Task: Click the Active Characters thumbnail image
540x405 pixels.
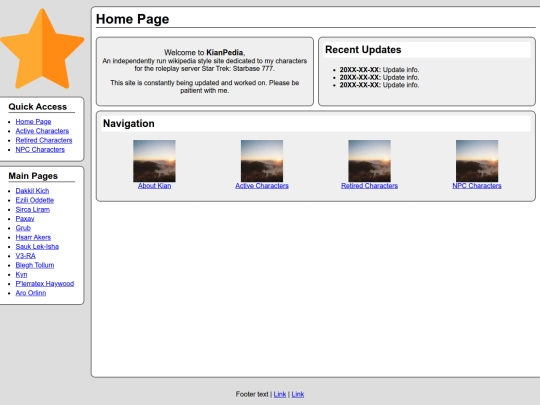Action: click(x=262, y=161)
